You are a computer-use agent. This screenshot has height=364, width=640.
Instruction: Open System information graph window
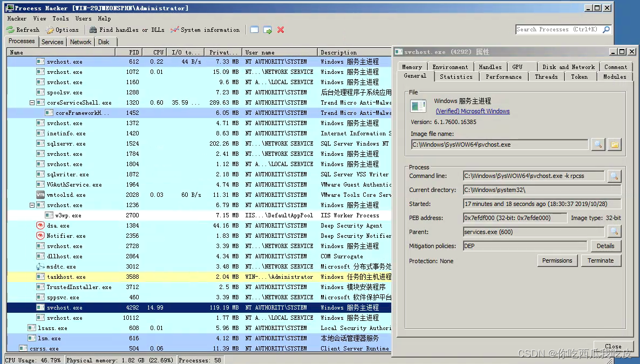pos(205,30)
